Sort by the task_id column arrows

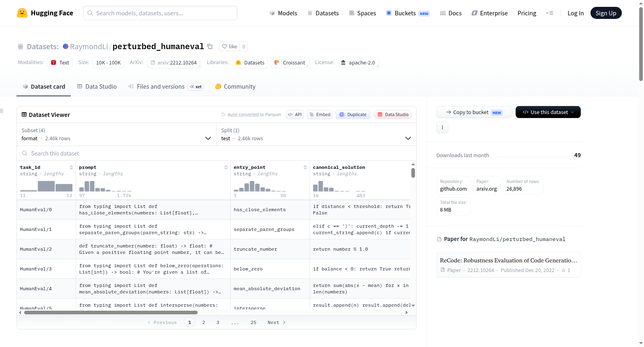(x=71, y=167)
